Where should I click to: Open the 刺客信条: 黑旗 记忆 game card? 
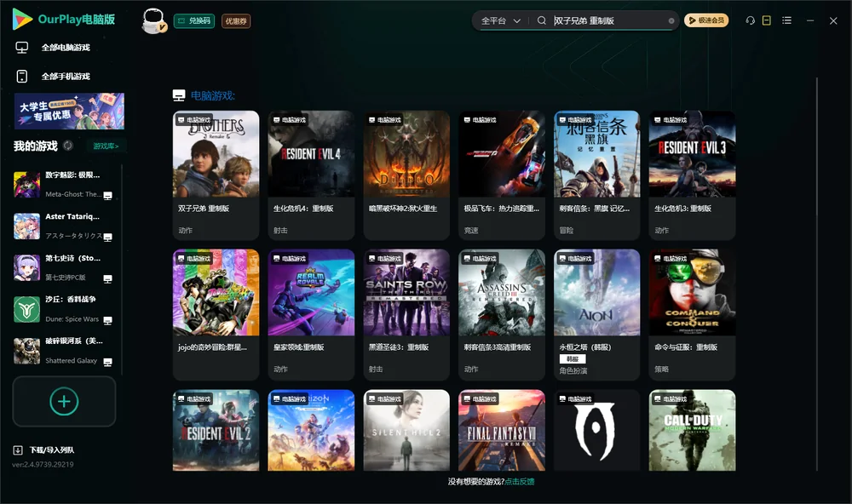[x=596, y=175]
